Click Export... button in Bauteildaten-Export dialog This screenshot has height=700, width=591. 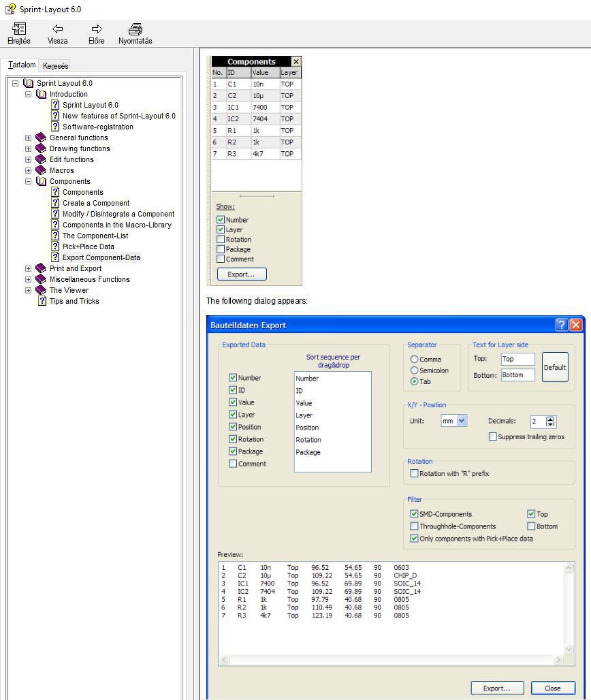point(496,688)
